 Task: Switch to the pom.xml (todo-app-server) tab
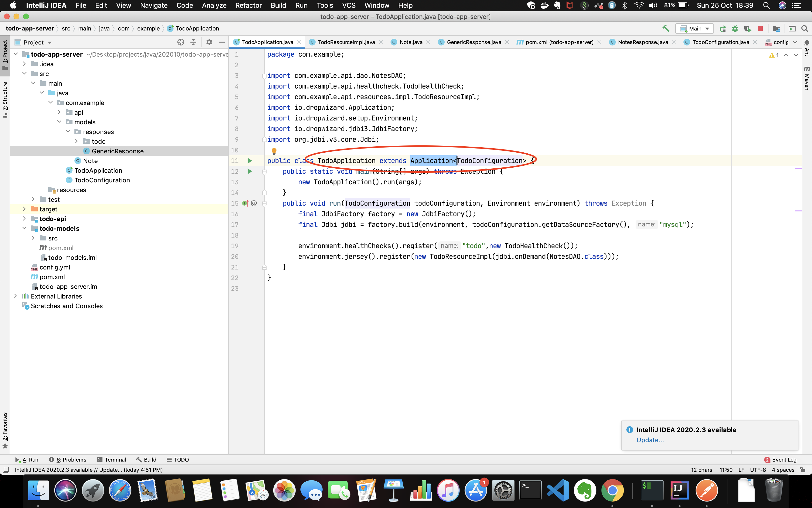pos(559,42)
